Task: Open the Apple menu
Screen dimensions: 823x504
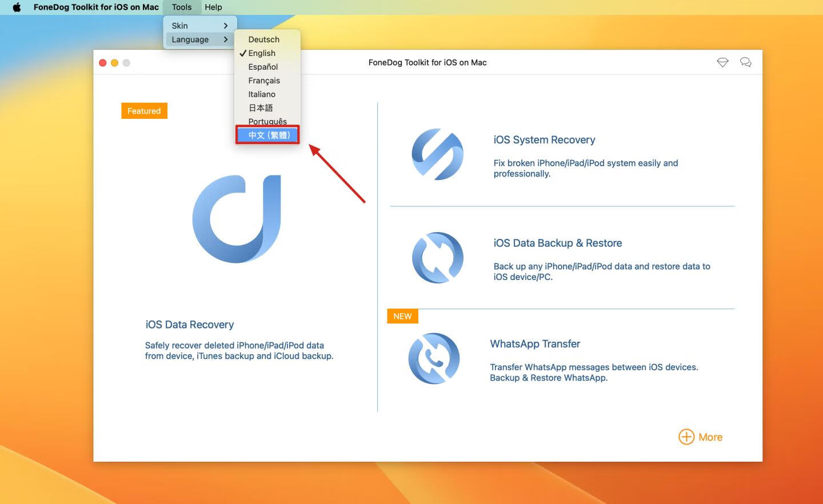Action: (17, 7)
